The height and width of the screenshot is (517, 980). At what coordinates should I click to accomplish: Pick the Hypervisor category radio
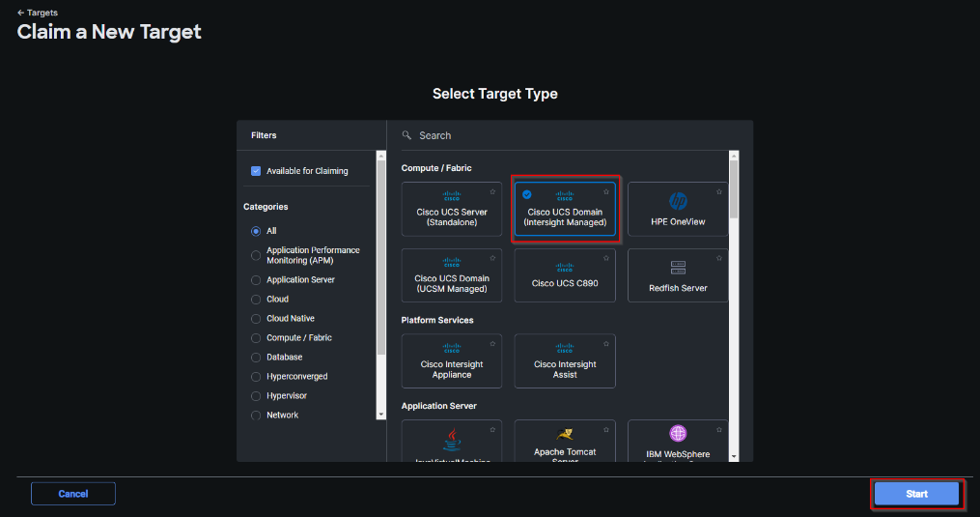(256, 396)
